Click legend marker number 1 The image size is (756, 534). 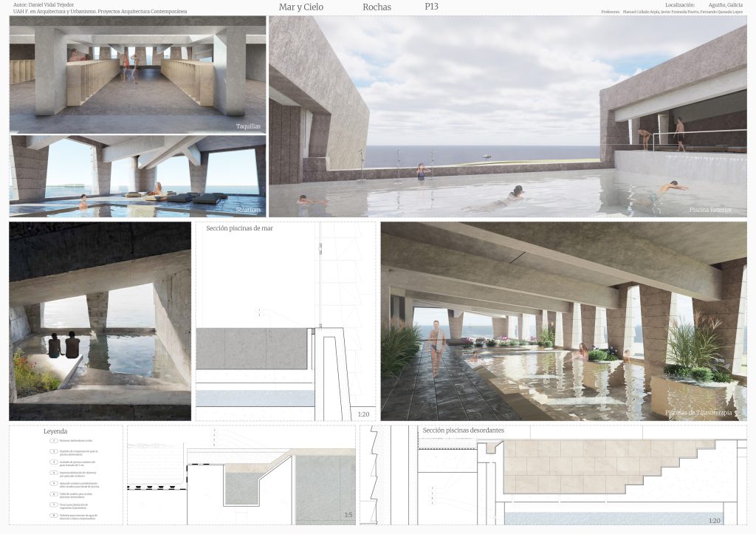[53, 440]
